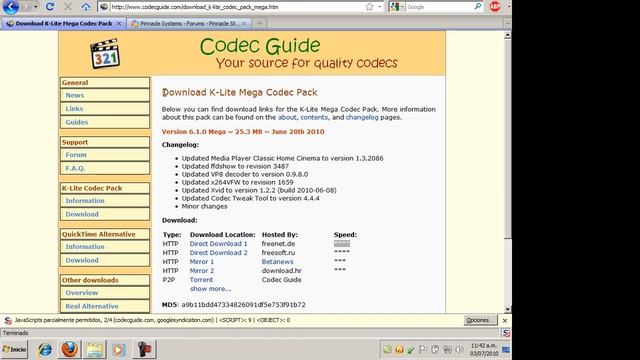The width and height of the screenshot is (640, 360).
Task: Select the MD5 hash text
Action: [x=244, y=304]
